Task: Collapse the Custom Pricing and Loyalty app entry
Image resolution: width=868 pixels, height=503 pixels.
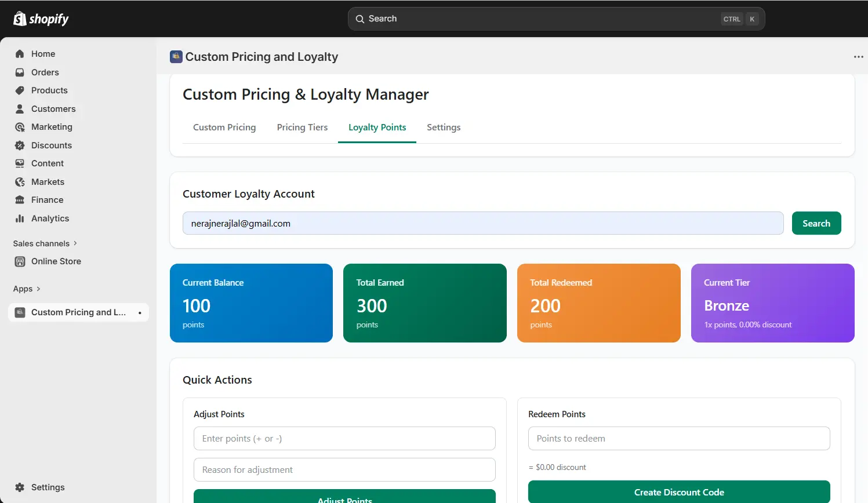Action: tap(140, 312)
